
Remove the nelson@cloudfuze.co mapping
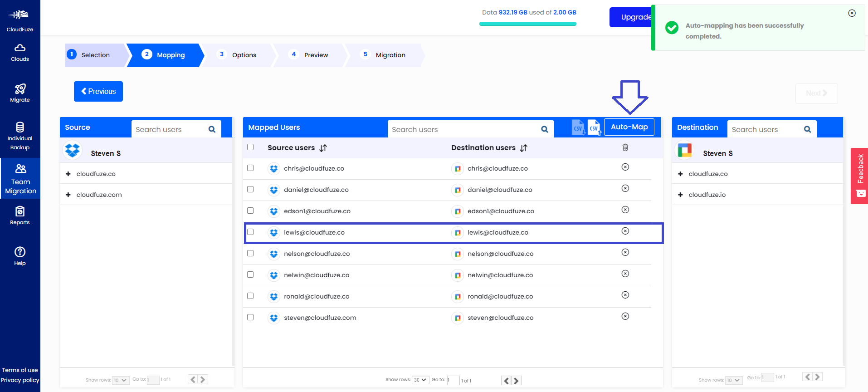625,252
